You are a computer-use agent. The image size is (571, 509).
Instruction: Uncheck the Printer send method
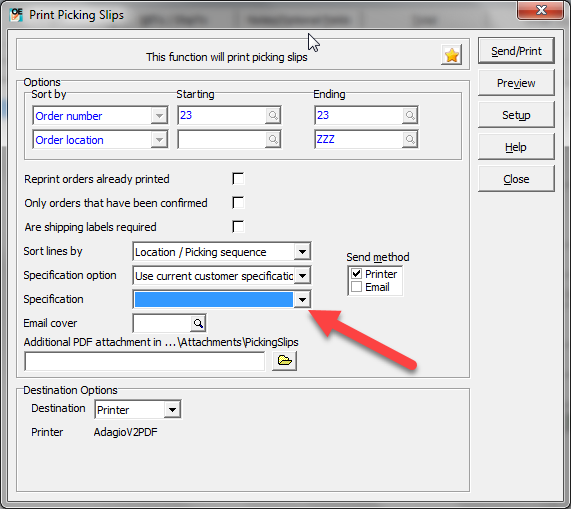pyautogui.click(x=357, y=273)
